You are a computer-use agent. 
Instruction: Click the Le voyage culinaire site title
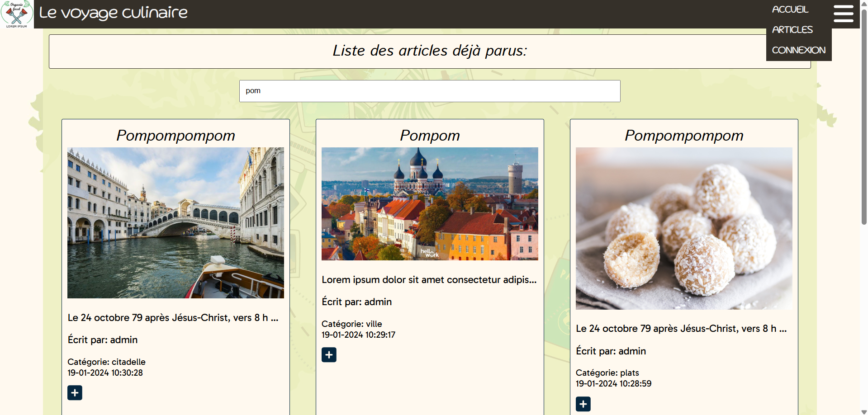(113, 13)
